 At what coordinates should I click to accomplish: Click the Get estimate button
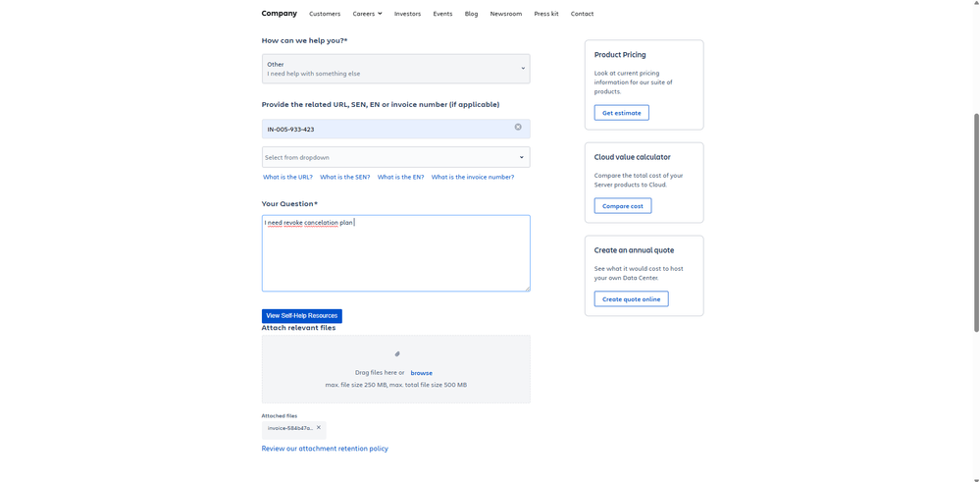click(x=621, y=113)
